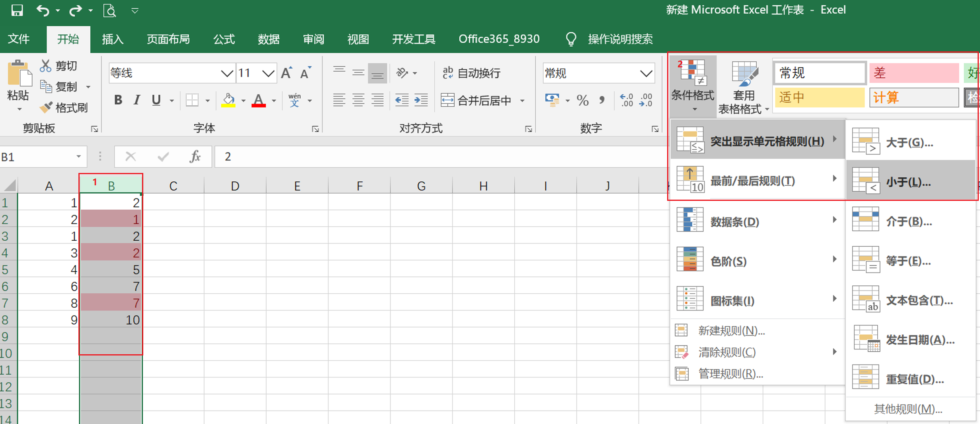Viewport: 980px width, 424px height.
Task: Open the 等线 font name dropdown
Action: point(227,73)
